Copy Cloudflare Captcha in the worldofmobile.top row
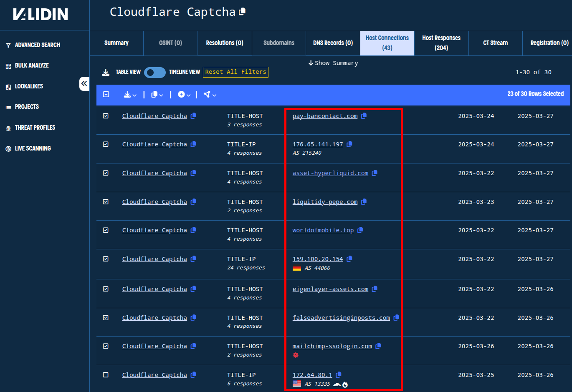This screenshot has height=392, width=572. pos(193,230)
